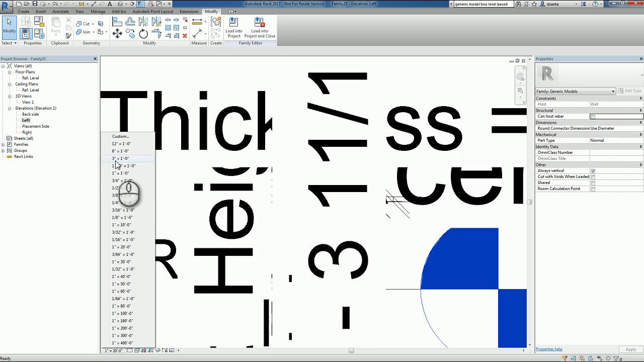Click Load into Project and Close
Image resolution: width=644 pixels, height=362 pixels.
point(260,28)
